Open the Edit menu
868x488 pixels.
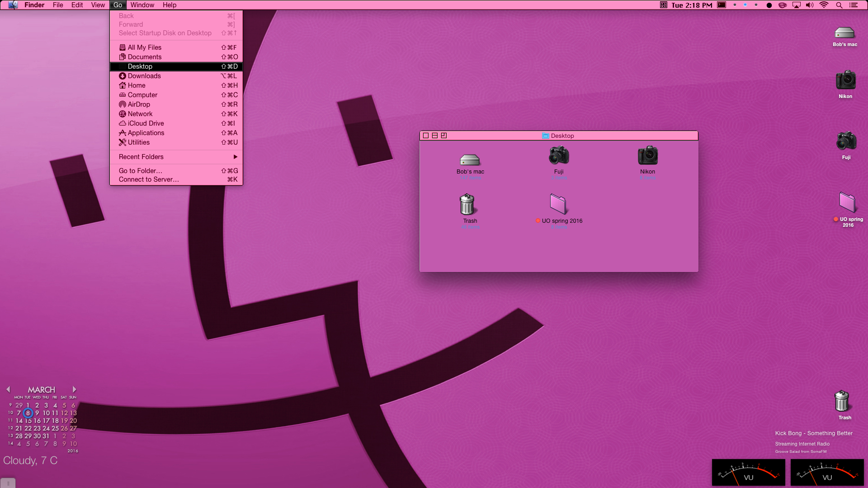pos(77,5)
